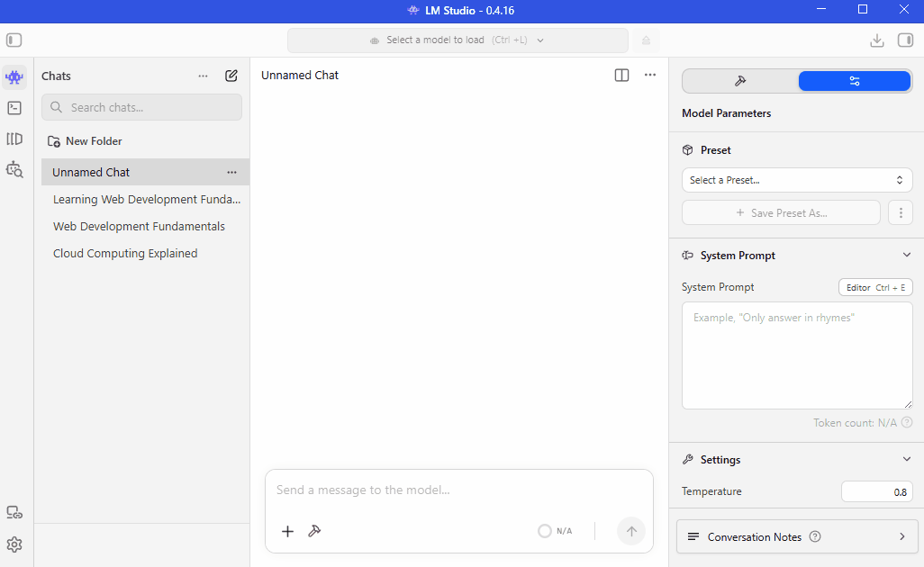Add attachment with the plus icon
This screenshot has width=924, height=567.
click(x=287, y=531)
